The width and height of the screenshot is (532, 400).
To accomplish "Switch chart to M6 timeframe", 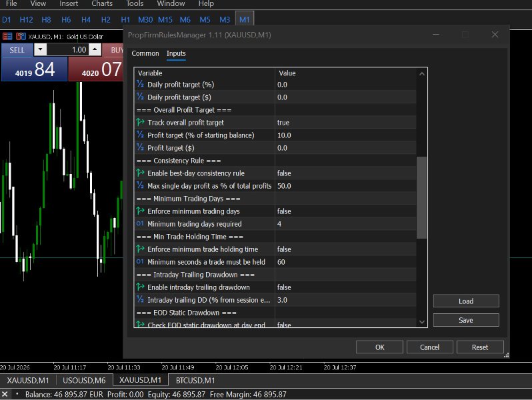I will coord(185,20).
